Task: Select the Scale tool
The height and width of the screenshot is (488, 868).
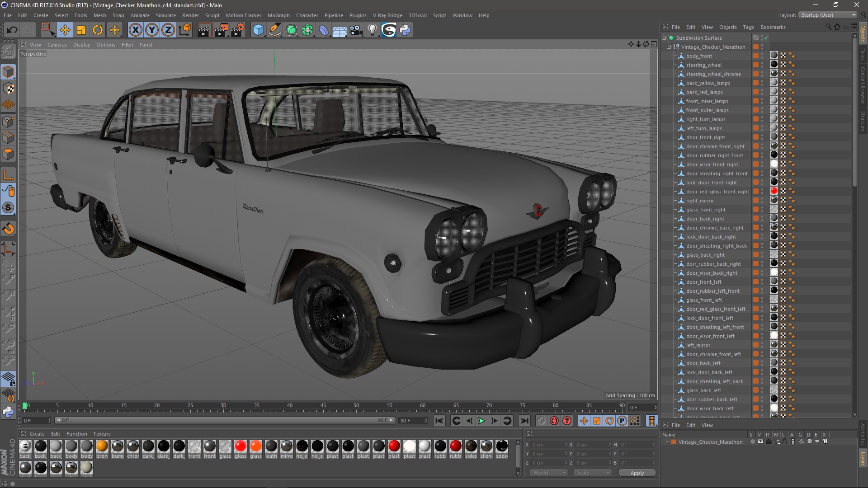Action: (x=81, y=30)
